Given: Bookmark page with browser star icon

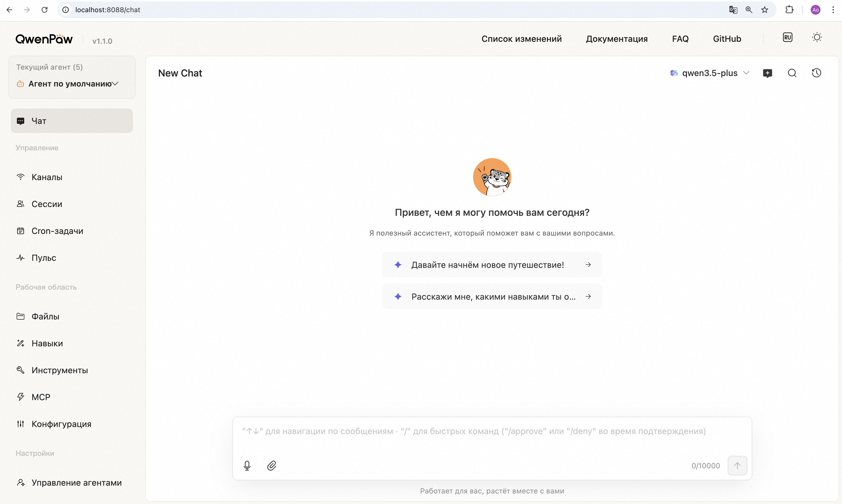Looking at the screenshot, I should 764,10.
